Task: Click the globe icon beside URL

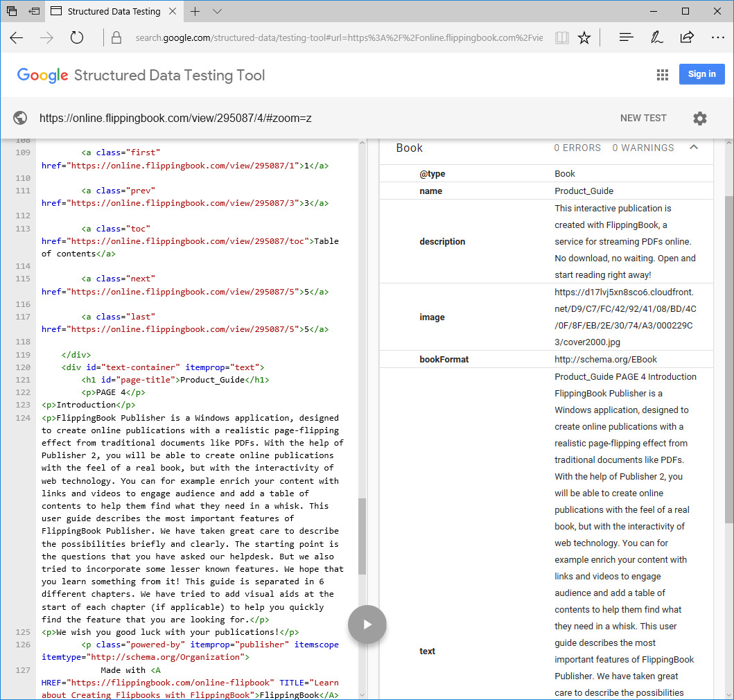Action: pyautogui.click(x=20, y=118)
